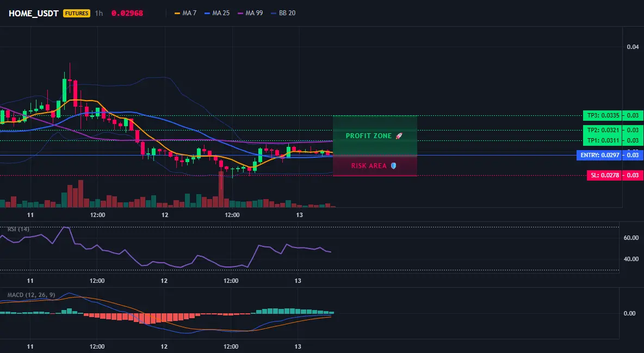Screen dimensions: 644x353
Task: Click the 60.00 RSI axis label
Action: 631,238
